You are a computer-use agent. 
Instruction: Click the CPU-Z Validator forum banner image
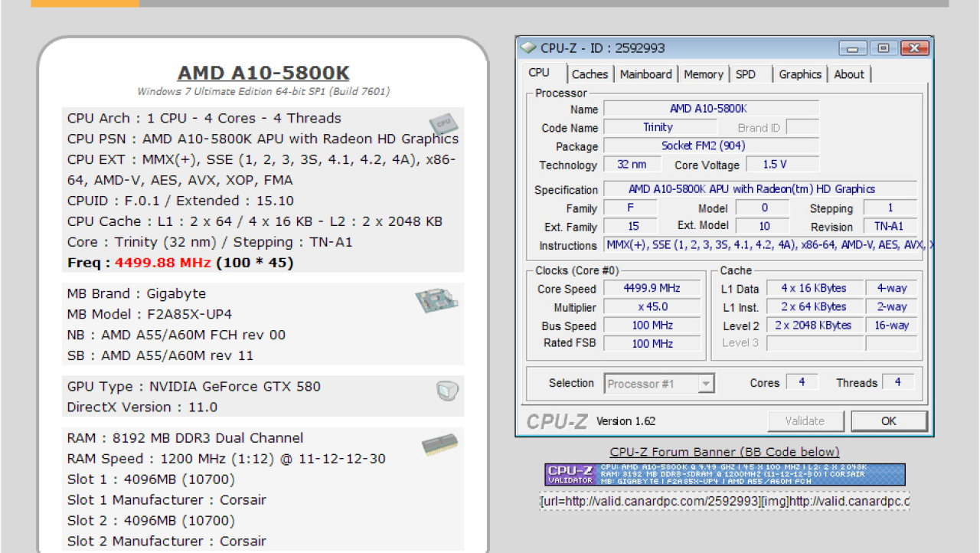pos(724,474)
